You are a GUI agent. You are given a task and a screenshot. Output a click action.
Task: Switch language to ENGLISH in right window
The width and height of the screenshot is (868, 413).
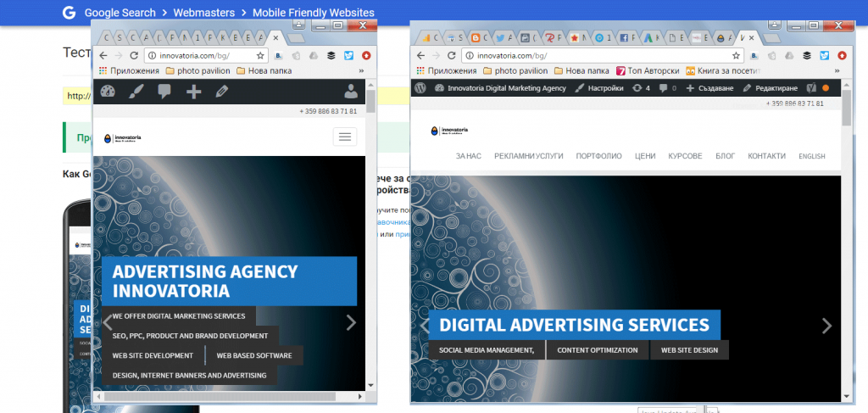[811, 156]
